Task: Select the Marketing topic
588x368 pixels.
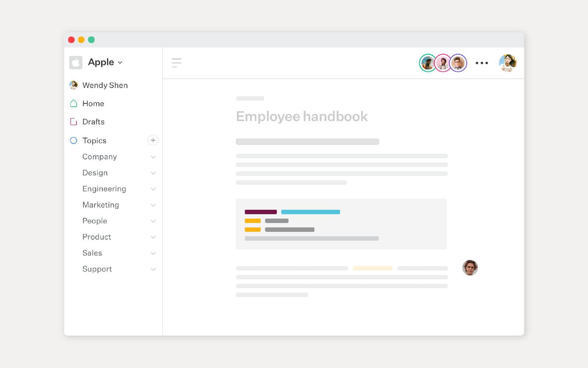Action: pos(101,205)
